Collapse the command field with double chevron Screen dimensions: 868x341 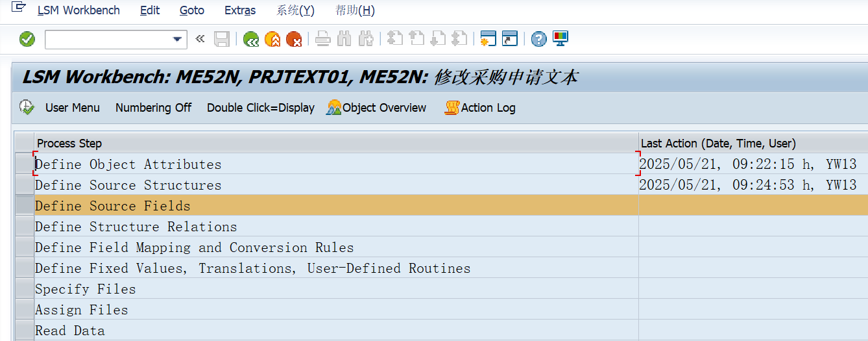click(200, 39)
